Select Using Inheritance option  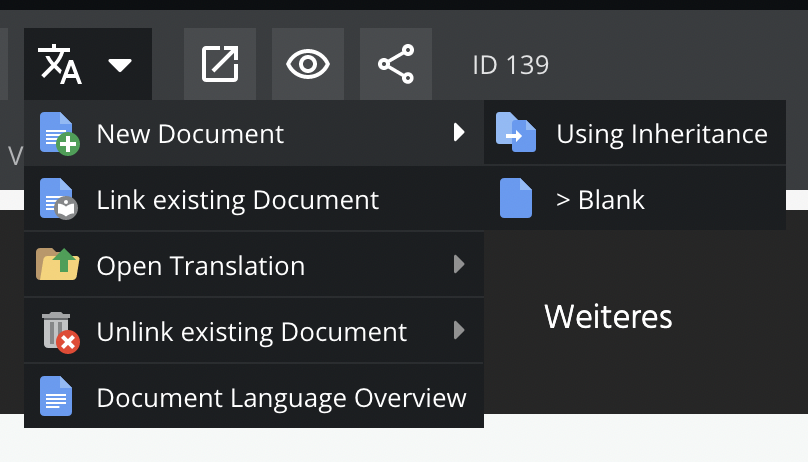point(661,133)
